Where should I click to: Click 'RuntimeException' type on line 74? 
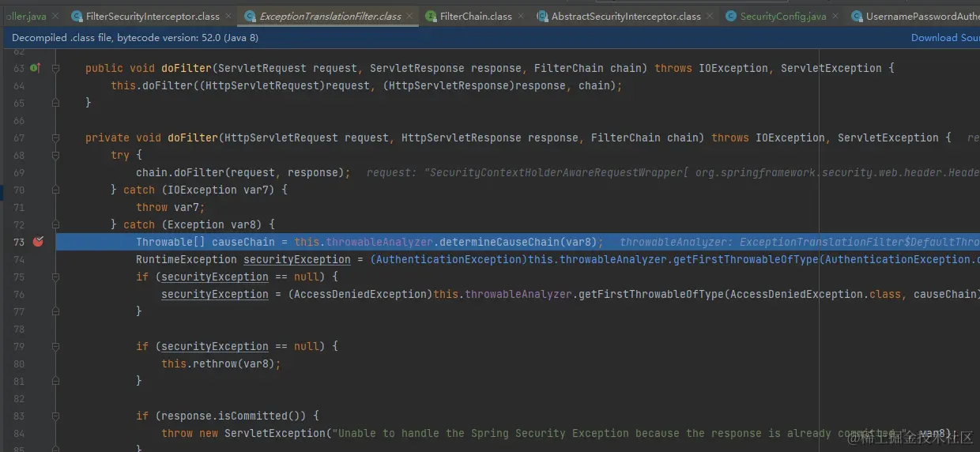click(x=187, y=259)
